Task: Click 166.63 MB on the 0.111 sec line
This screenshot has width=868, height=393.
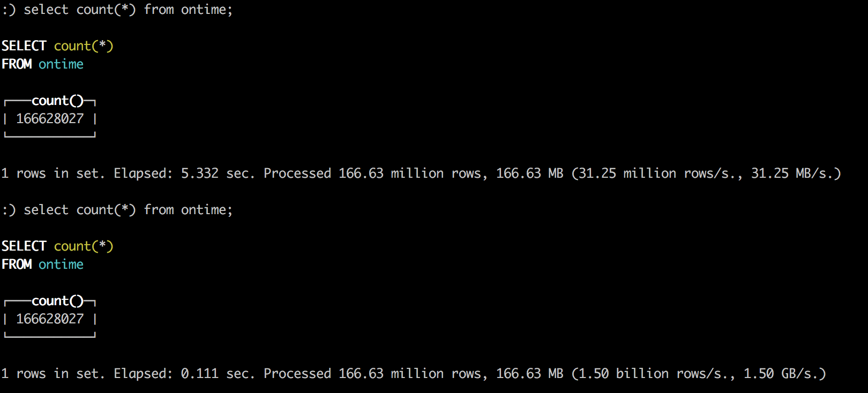Action: coord(529,374)
